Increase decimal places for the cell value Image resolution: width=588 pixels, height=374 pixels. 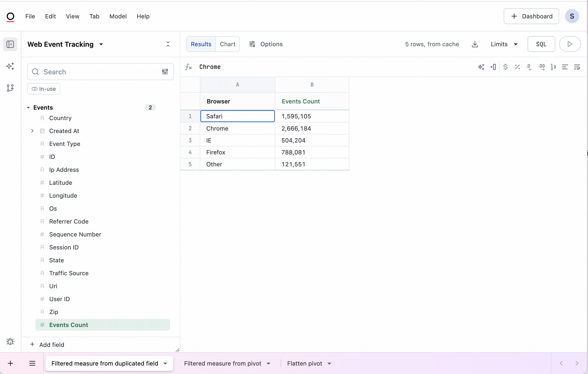[542, 67]
